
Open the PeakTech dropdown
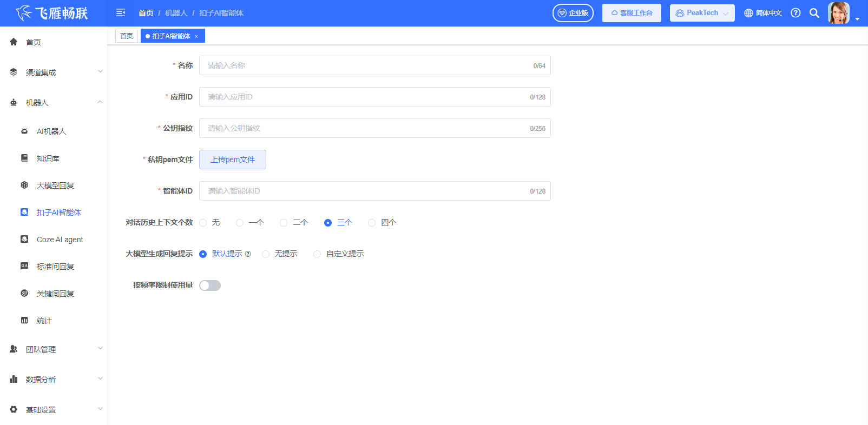pos(702,13)
